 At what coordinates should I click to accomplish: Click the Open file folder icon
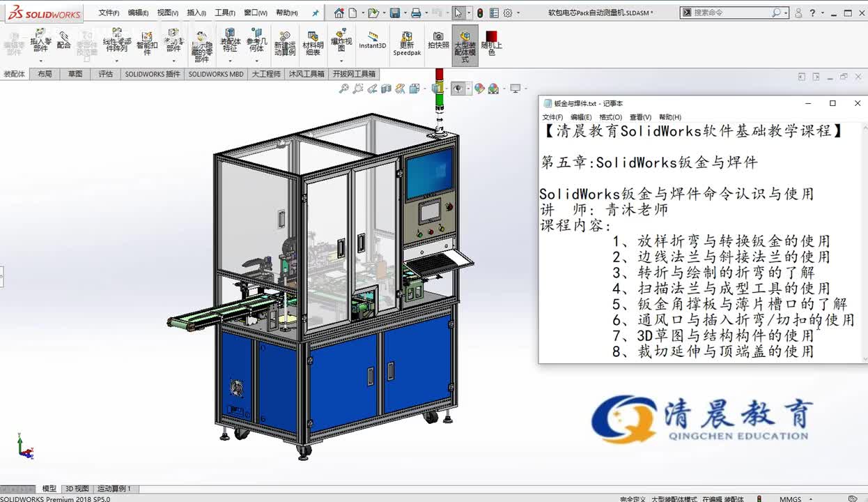373,13
